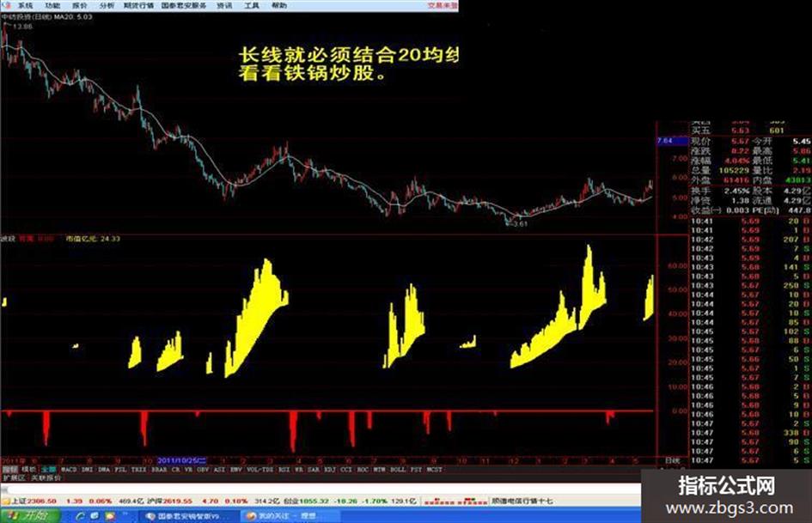Image resolution: width=812 pixels, height=523 pixels.
Task: Switch to the WR indicator
Action: point(299,470)
